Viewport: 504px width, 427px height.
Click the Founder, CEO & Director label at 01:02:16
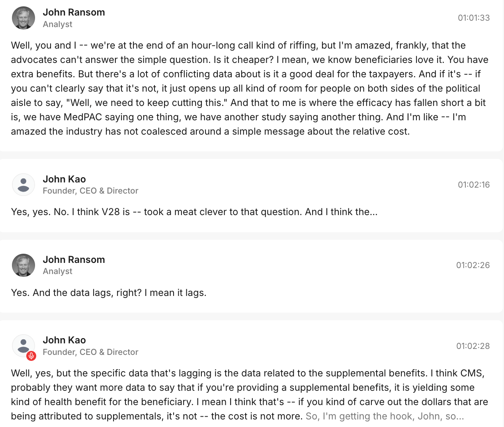coord(90,191)
